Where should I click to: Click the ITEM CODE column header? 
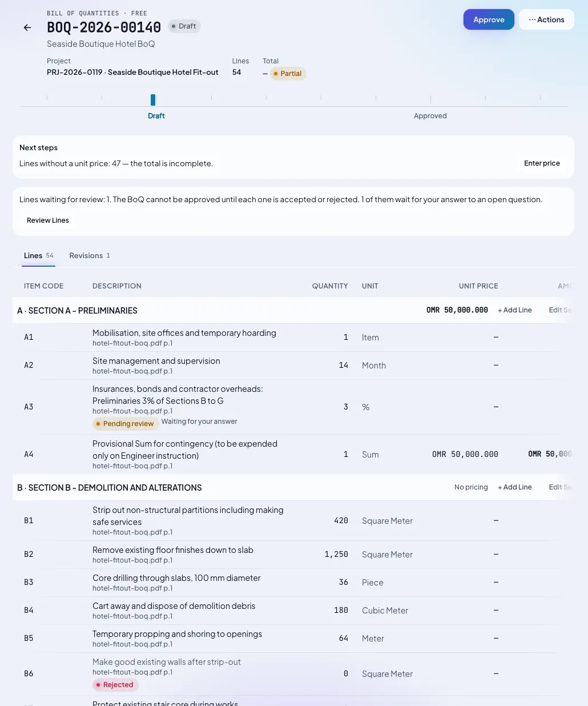coord(43,286)
